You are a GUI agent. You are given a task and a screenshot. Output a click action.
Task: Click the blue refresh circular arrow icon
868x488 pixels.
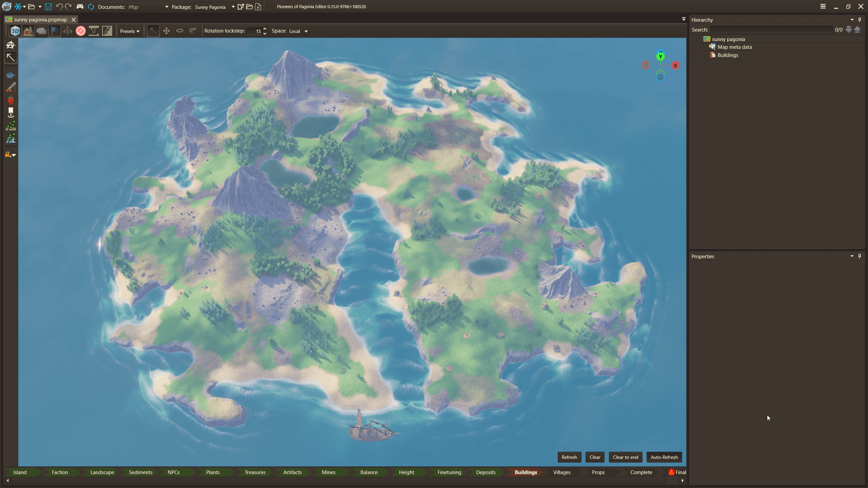click(91, 7)
